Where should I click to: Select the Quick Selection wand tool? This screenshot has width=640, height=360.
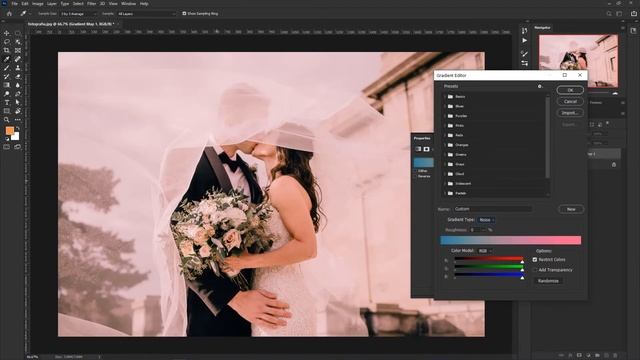(18, 42)
